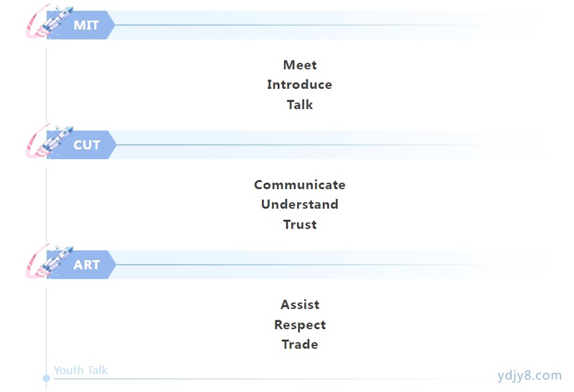
Task: Open the ydjy8.com watermark link
Action: tap(530, 376)
